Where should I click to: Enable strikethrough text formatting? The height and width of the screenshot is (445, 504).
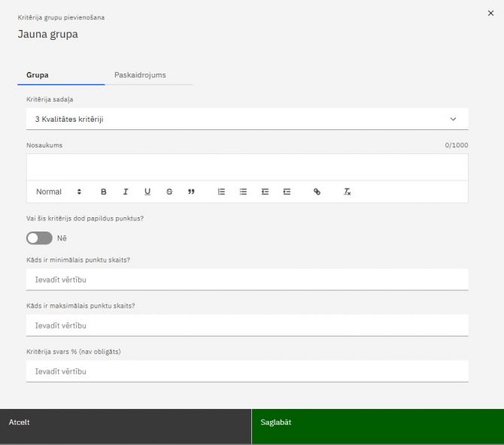pos(169,192)
